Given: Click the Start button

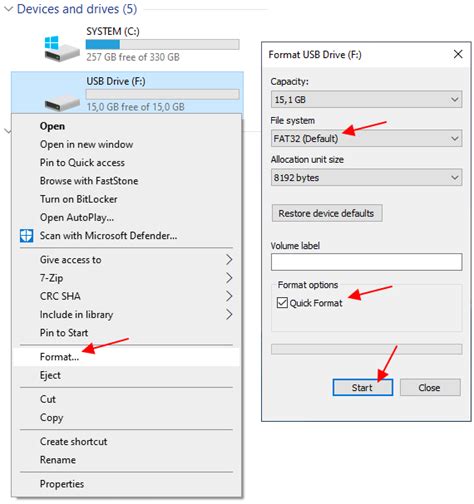Looking at the screenshot, I should (x=363, y=387).
